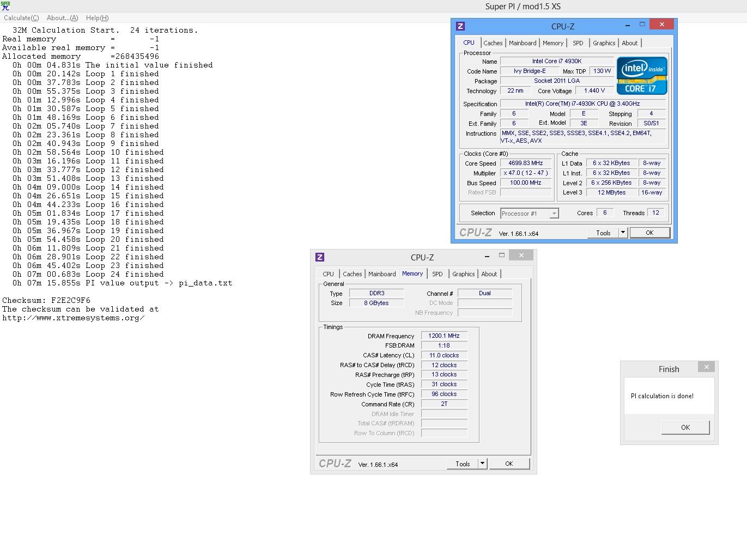
Task: Close the Finish dialog with X
Action: (707, 367)
